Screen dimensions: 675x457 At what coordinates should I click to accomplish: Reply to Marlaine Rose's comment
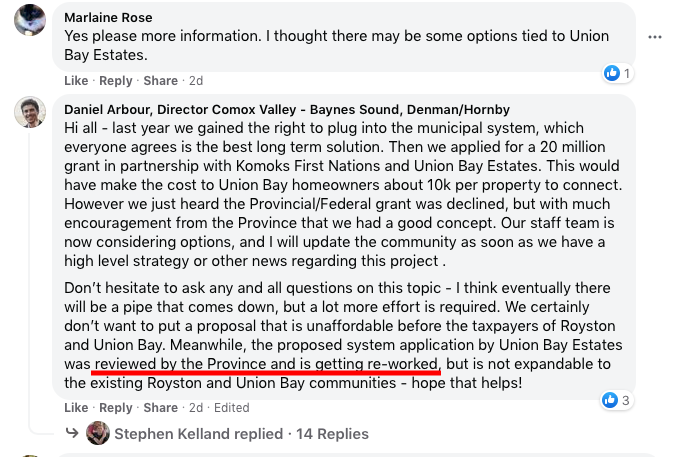[x=116, y=81]
